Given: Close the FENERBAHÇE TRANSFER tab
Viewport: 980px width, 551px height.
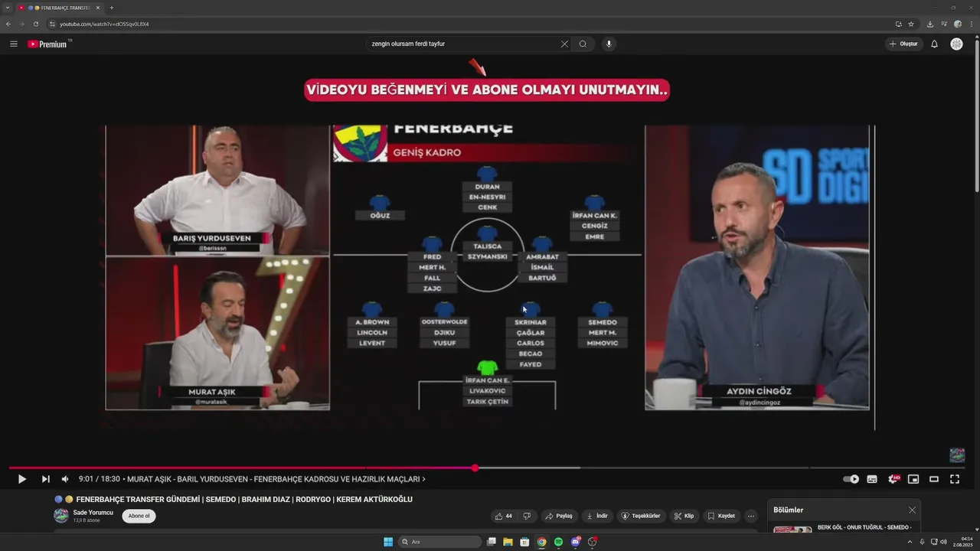Looking at the screenshot, I should [x=98, y=8].
